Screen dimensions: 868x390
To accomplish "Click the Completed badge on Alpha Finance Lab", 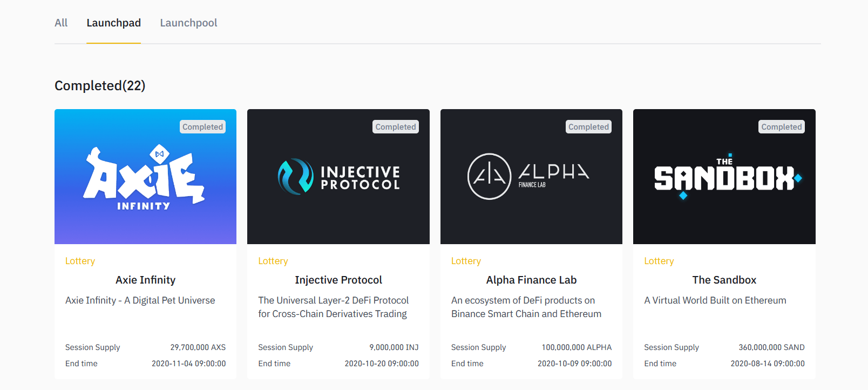I will [588, 127].
